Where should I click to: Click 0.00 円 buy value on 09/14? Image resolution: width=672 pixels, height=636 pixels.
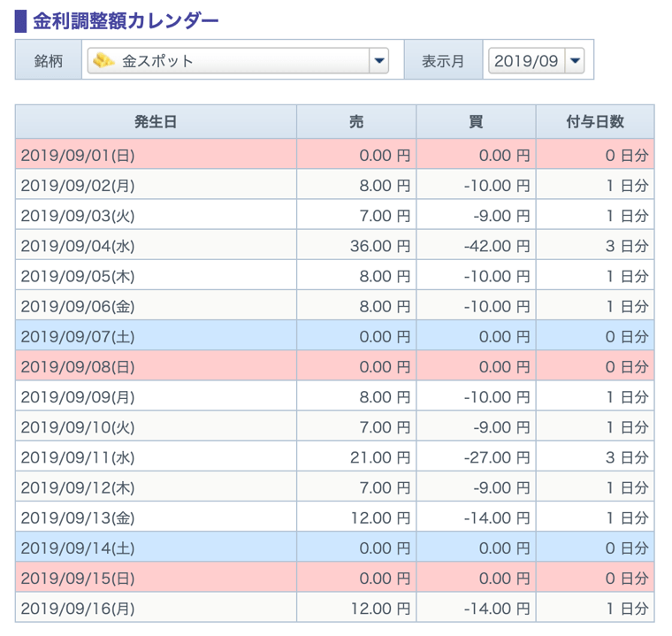tap(504, 548)
